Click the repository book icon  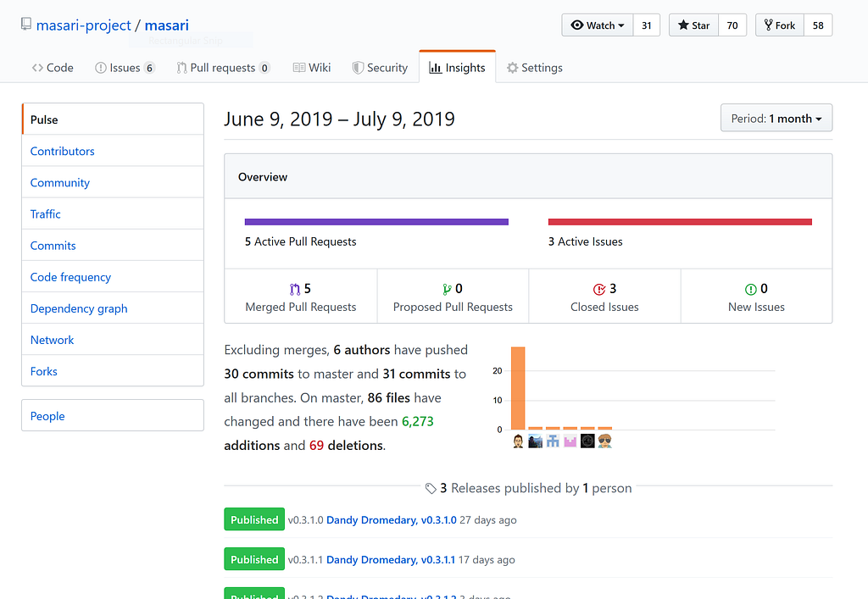point(25,24)
